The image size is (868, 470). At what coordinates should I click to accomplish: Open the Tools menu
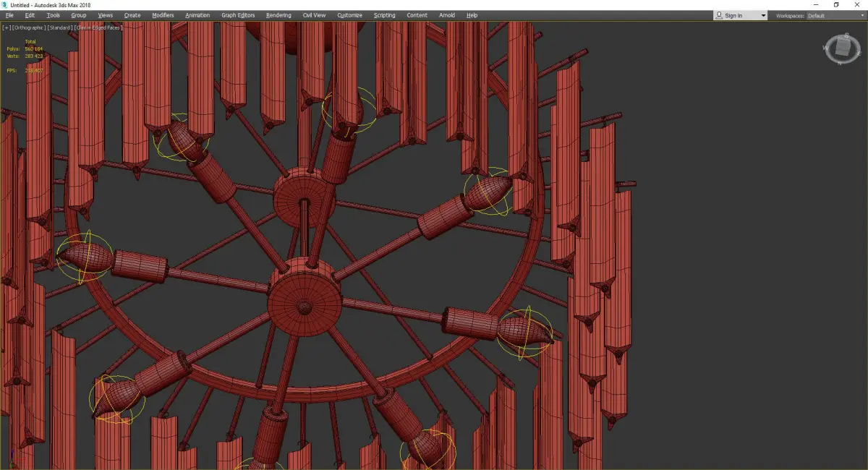[54, 15]
